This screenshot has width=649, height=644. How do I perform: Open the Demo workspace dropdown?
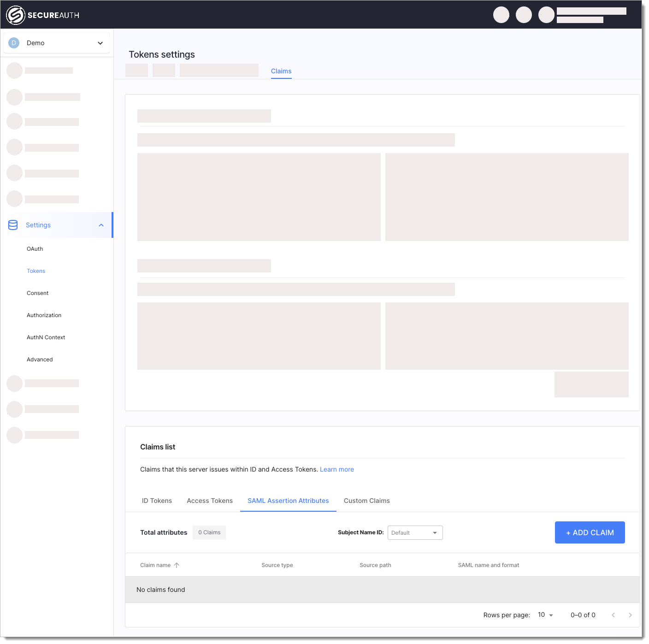57,43
